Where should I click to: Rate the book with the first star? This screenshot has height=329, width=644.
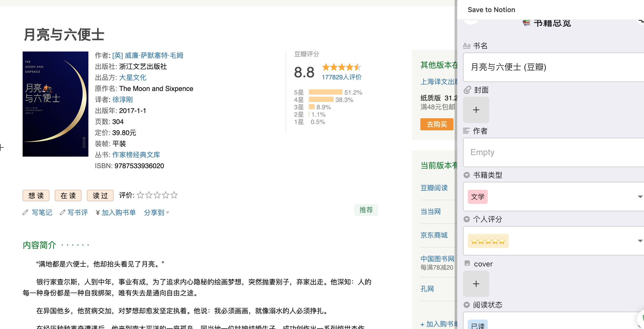point(140,195)
